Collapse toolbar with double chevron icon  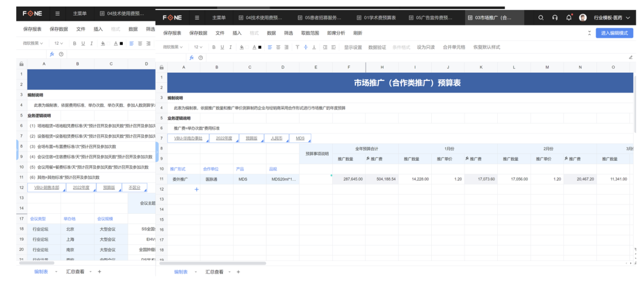coord(589,33)
